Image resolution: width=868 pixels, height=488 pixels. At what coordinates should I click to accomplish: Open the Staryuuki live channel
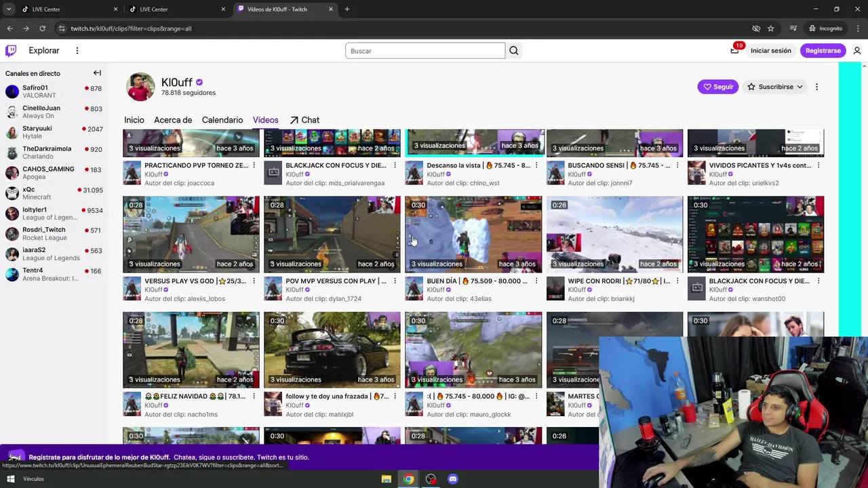tap(54, 132)
